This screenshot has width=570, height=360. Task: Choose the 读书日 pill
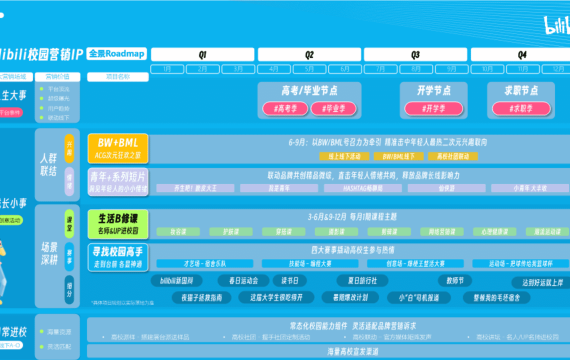(x=290, y=281)
